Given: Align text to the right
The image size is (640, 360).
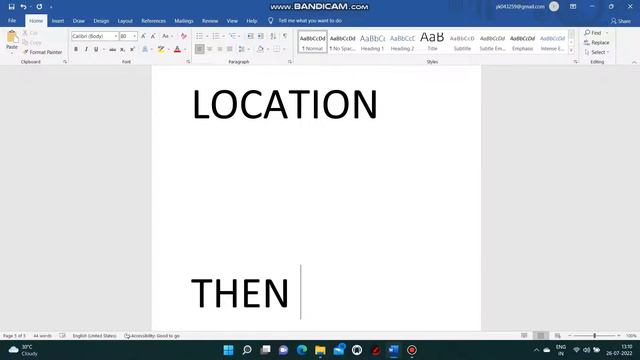Looking at the screenshot, I should (220, 49).
